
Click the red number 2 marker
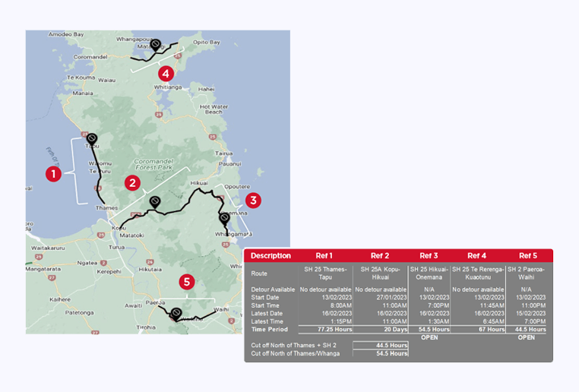coord(132,183)
